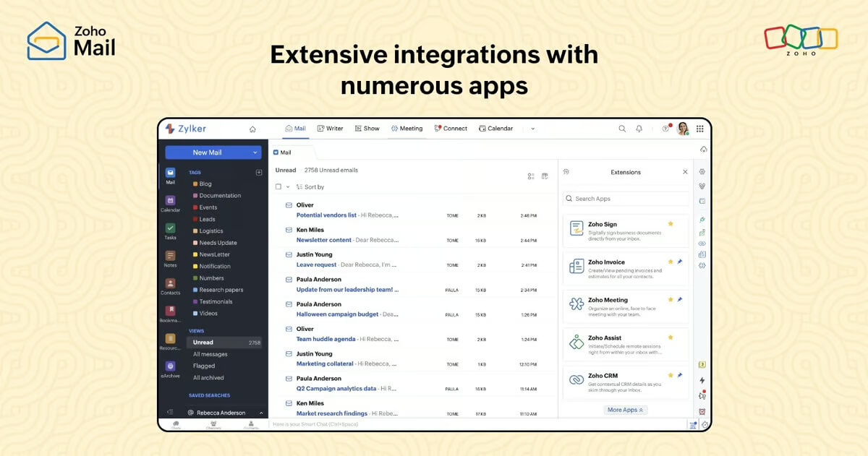Viewport: 868px width, 456px height.
Task: Add a new tag with plus icon
Action: pos(259,172)
